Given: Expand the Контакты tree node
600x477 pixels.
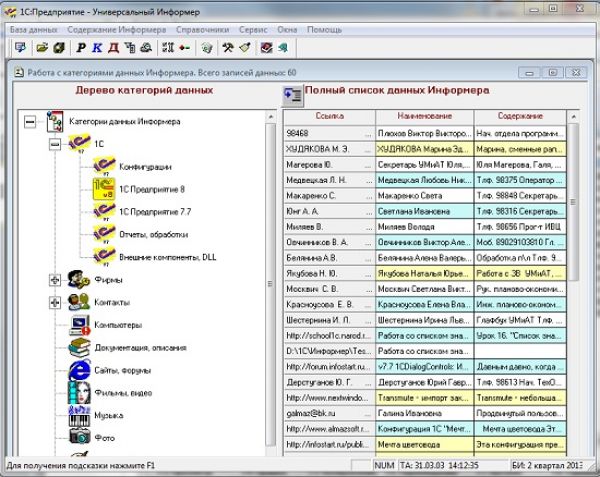Looking at the screenshot, I should pos(55,302).
